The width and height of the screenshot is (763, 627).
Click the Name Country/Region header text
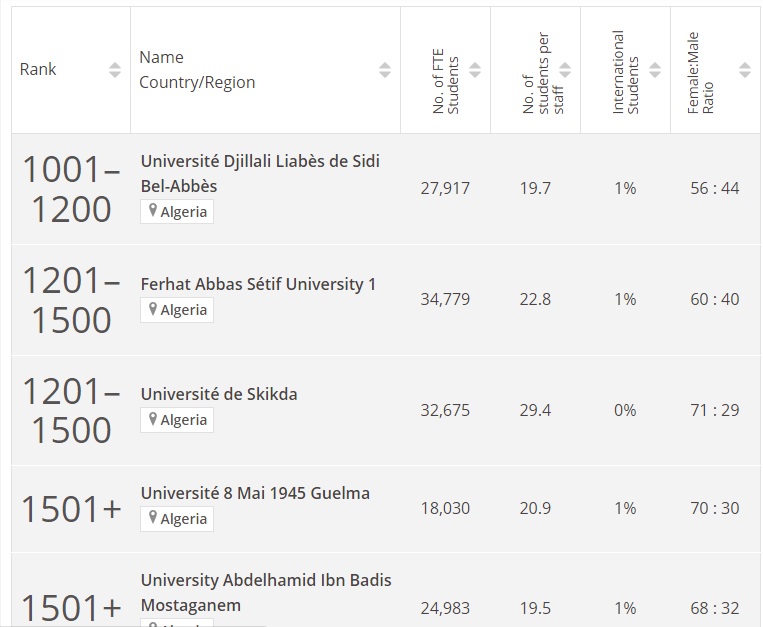tap(197, 70)
